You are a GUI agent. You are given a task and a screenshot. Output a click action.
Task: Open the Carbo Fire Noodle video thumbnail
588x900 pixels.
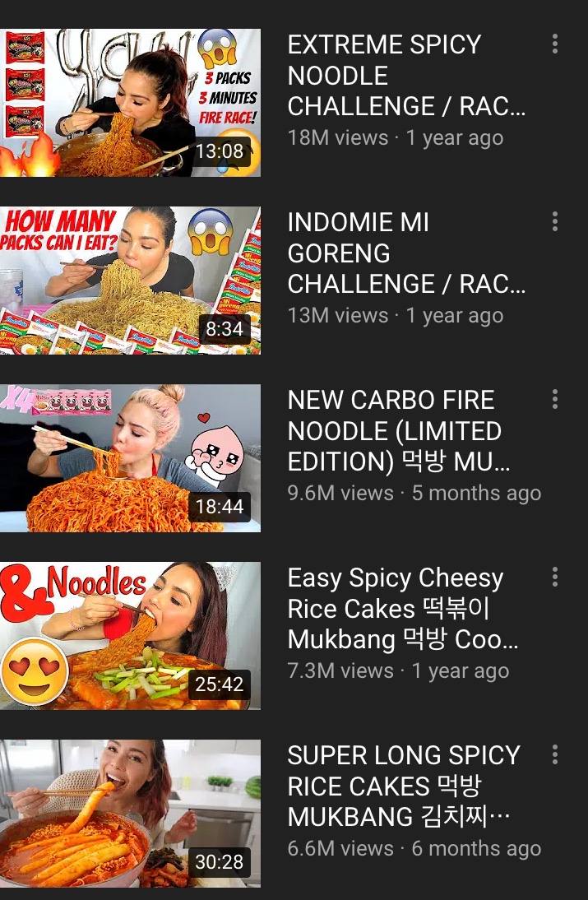click(x=130, y=458)
